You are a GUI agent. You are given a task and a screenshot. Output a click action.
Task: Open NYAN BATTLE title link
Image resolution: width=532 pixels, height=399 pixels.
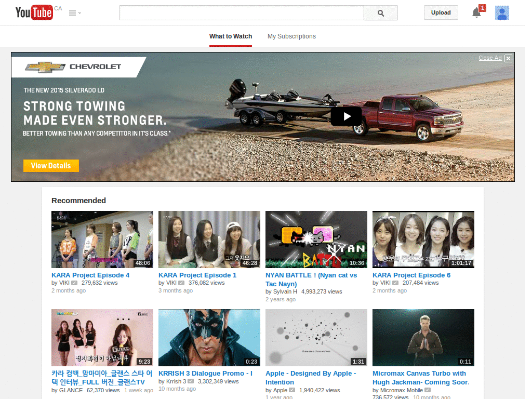pos(311,280)
